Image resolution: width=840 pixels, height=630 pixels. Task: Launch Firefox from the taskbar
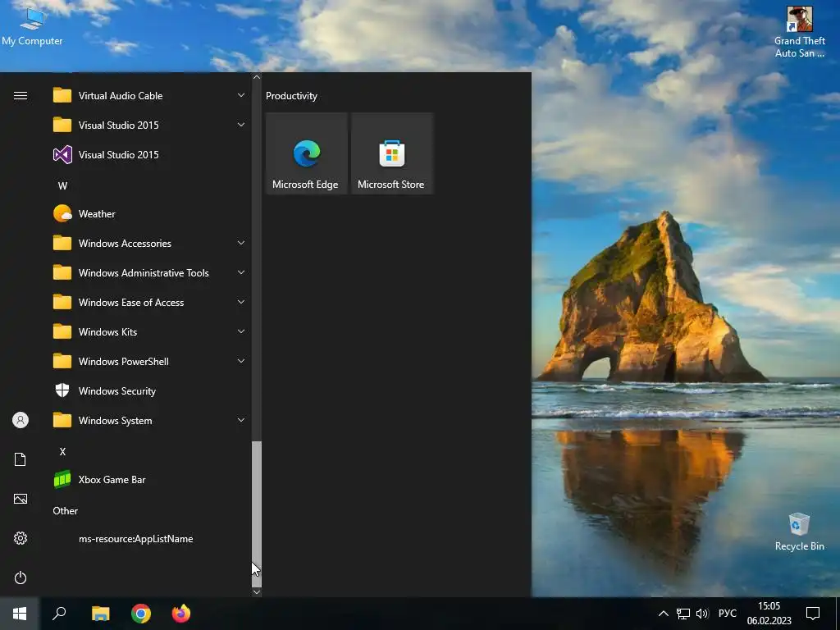coord(181,614)
